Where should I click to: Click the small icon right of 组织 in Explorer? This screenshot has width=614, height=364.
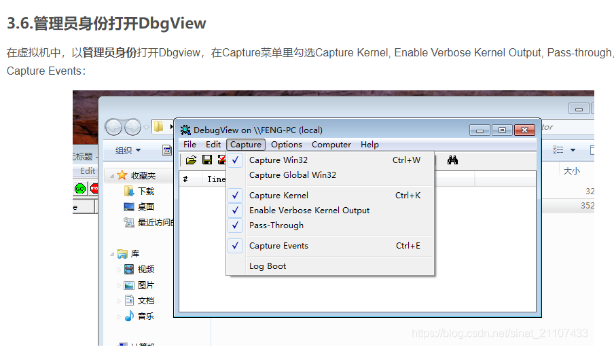167,150
